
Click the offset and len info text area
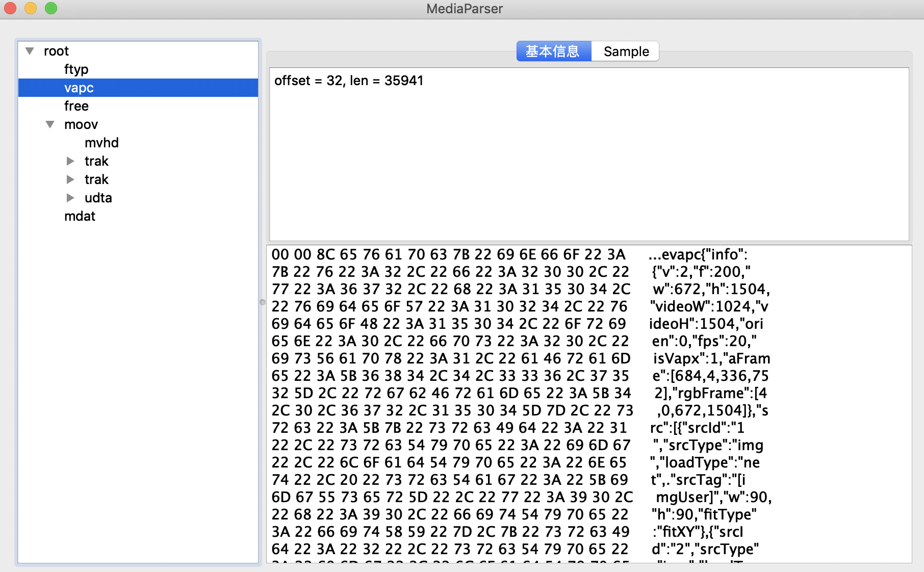coord(589,154)
